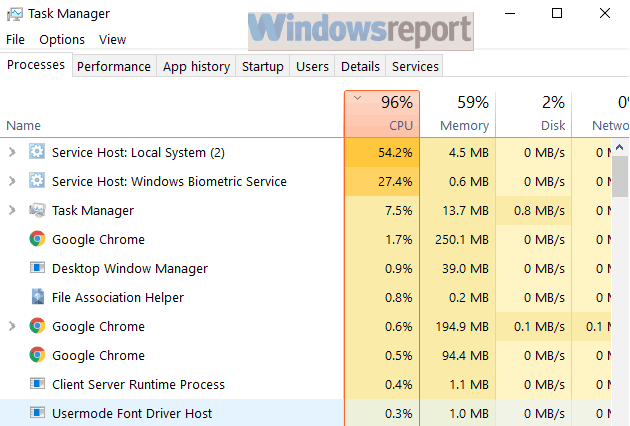Click the Chrome icon using 194.9 MB
630x426 pixels.
(x=37, y=326)
